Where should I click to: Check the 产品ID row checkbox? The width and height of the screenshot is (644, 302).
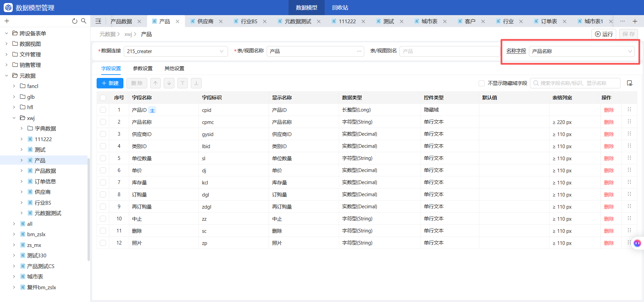point(103,110)
